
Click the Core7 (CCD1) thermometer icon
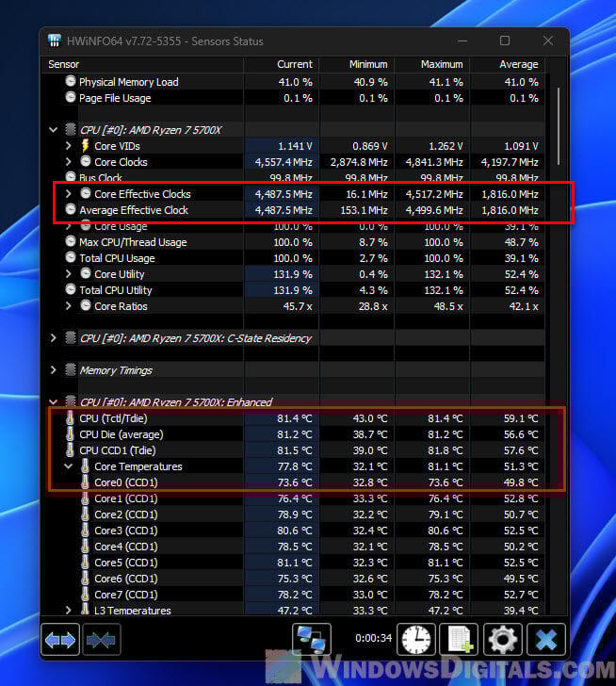(x=86, y=594)
